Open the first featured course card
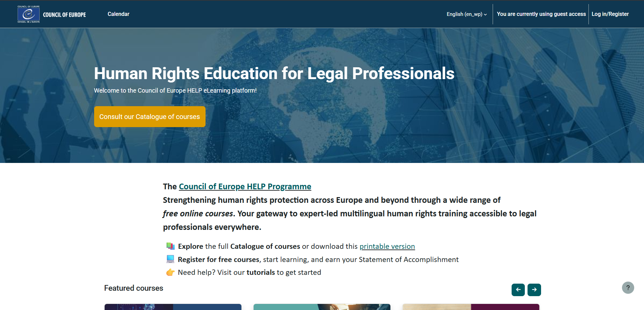644x310 pixels. 173,307
